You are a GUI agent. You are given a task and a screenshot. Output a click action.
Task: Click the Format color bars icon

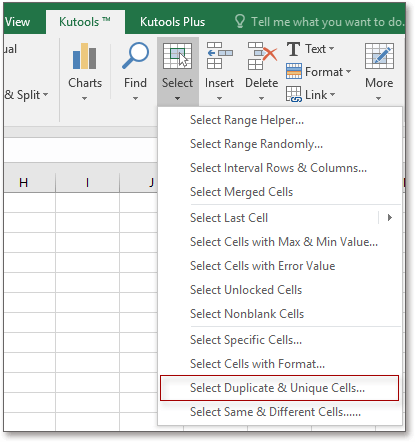click(x=294, y=71)
